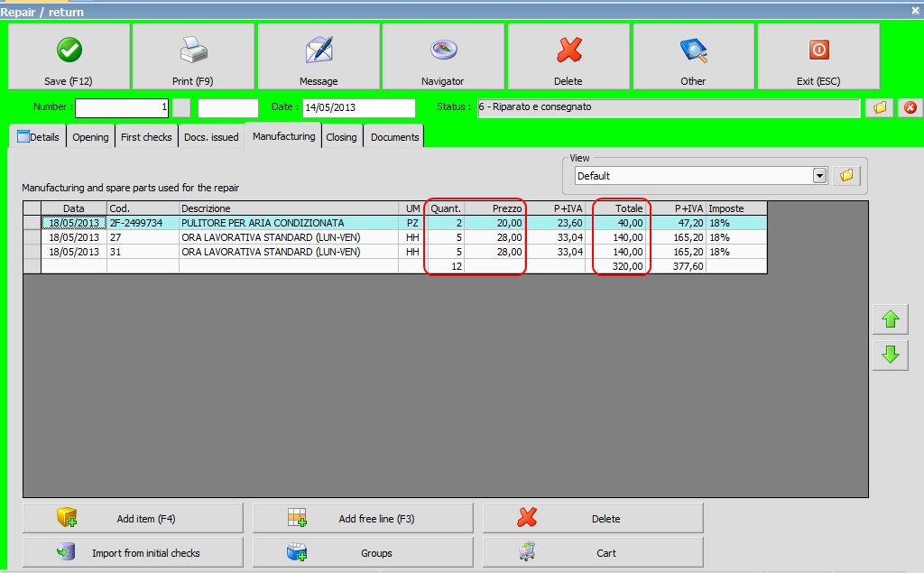Close the Repair / return window

coord(915,11)
